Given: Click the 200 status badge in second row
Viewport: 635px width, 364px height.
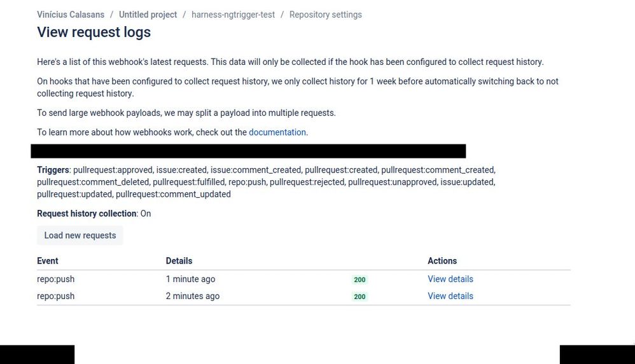Looking at the screenshot, I should pyautogui.click(x=359, y=297).
